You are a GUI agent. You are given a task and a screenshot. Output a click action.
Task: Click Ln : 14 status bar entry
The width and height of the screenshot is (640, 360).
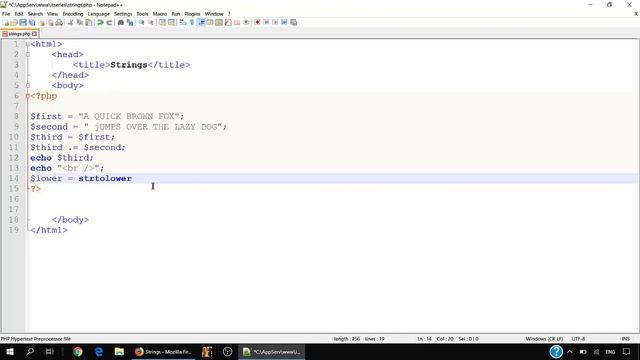(424, 339)
